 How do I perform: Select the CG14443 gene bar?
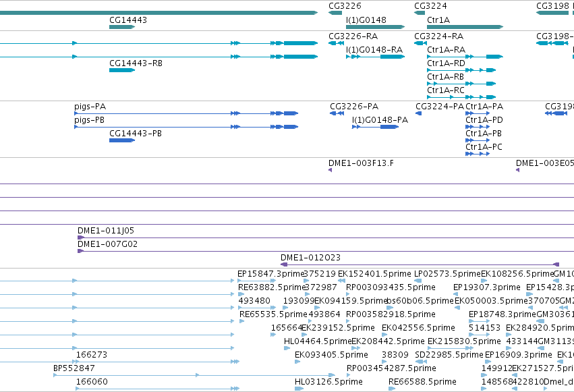[122, 27]
